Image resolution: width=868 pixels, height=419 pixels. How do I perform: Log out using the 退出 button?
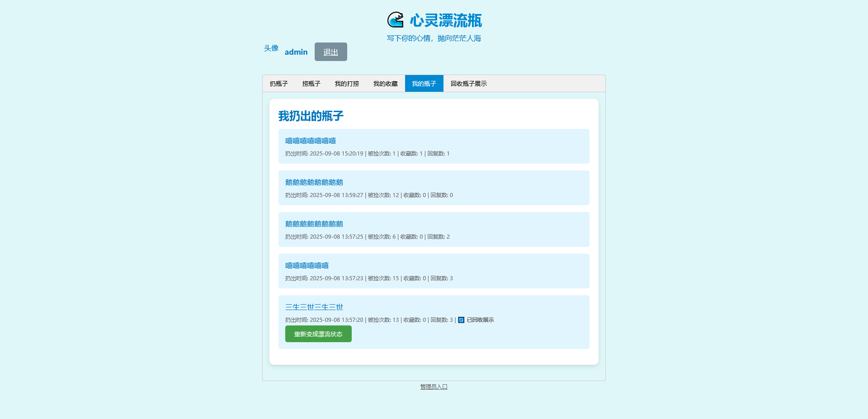(x=330, y=52)
